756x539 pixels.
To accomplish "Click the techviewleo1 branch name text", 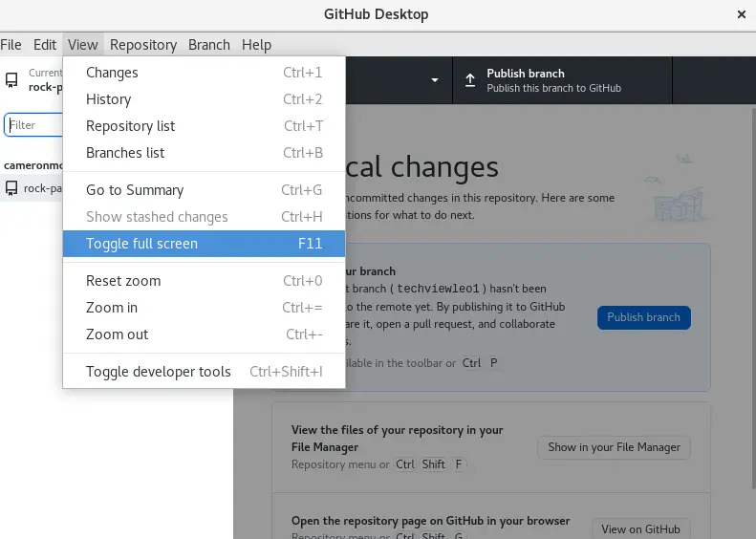I will coord(438,289).
